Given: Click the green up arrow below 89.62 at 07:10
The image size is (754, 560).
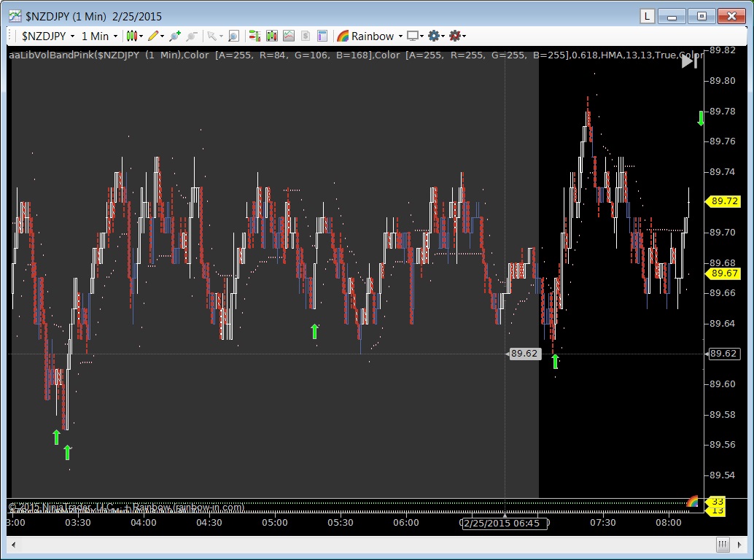Looking at the screenshot, I should [x=556, y=362].
